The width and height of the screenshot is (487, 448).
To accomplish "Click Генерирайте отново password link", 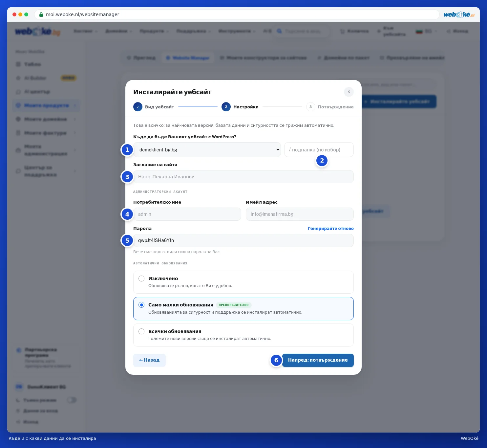I will tap(331, 228).
